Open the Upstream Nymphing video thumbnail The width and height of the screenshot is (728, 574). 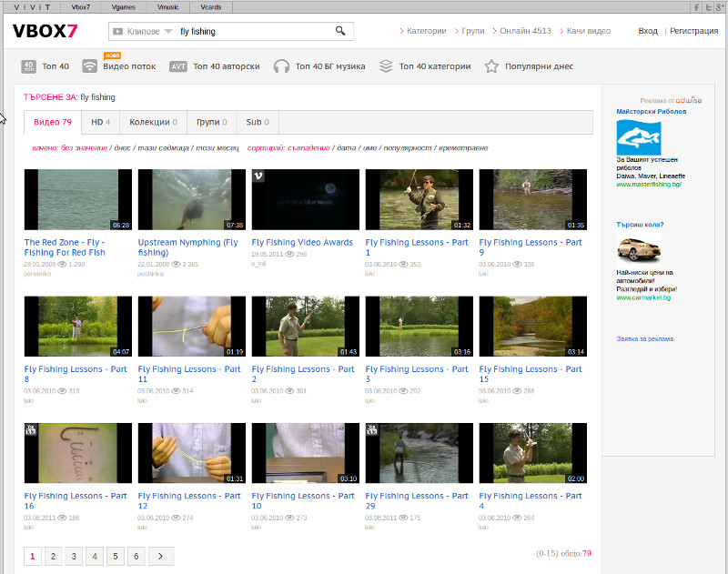191,199
